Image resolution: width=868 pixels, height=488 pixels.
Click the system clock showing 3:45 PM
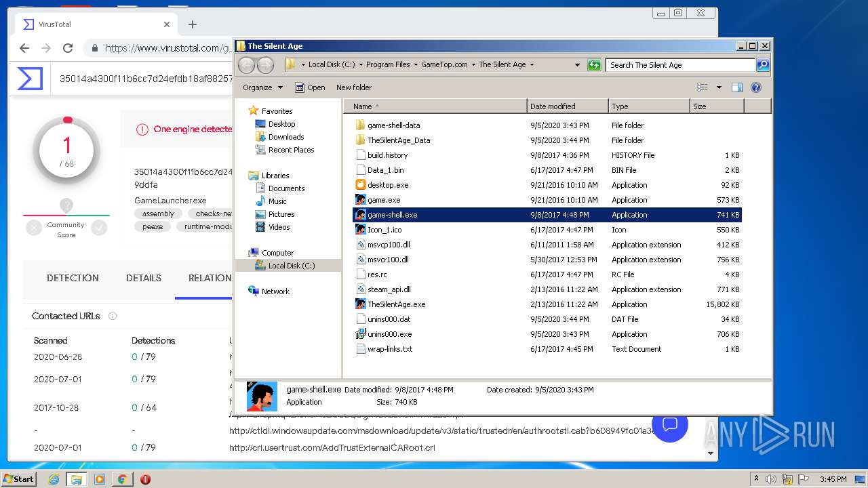tap(833, 479)
